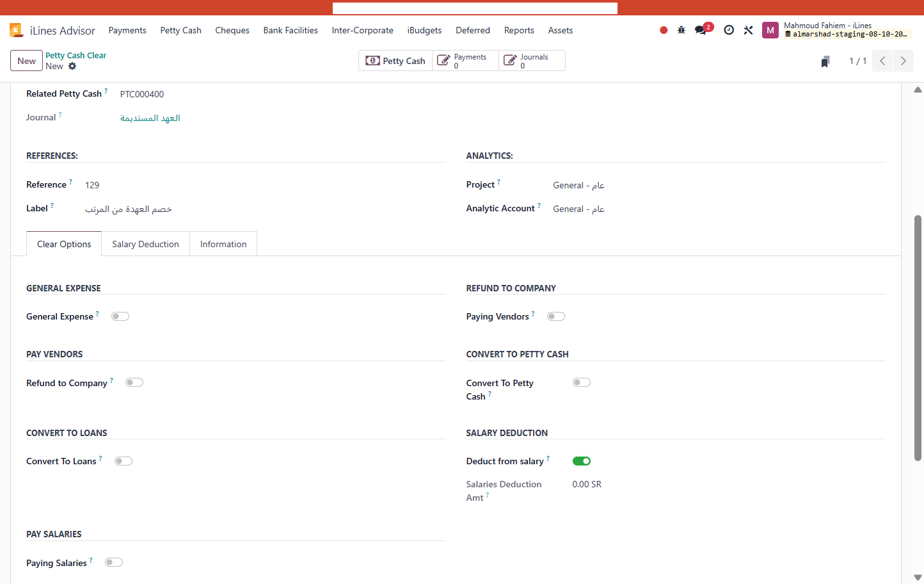This screenshot has height=584, width=924.
Task: Open the tools wrench icon
Action: pyautogui.click(x=748, y=30)
